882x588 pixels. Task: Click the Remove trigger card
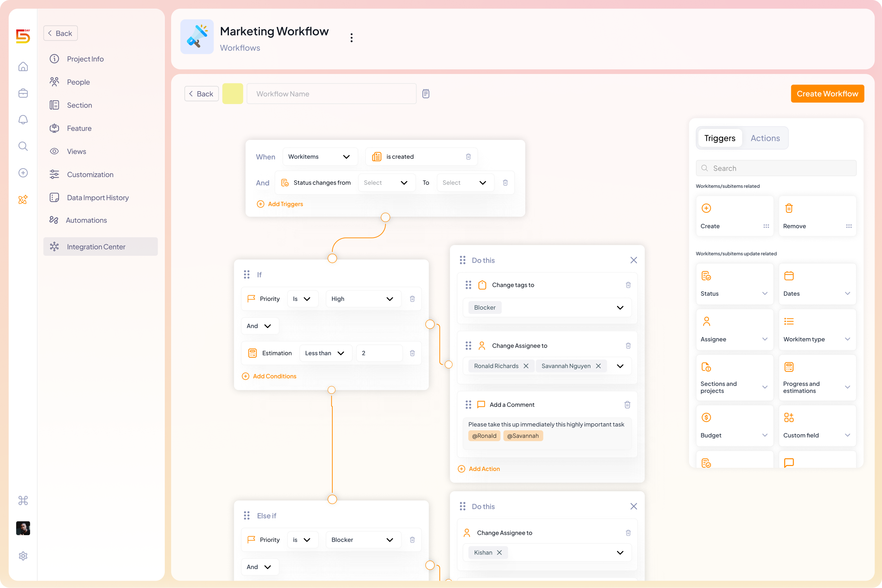817,216
